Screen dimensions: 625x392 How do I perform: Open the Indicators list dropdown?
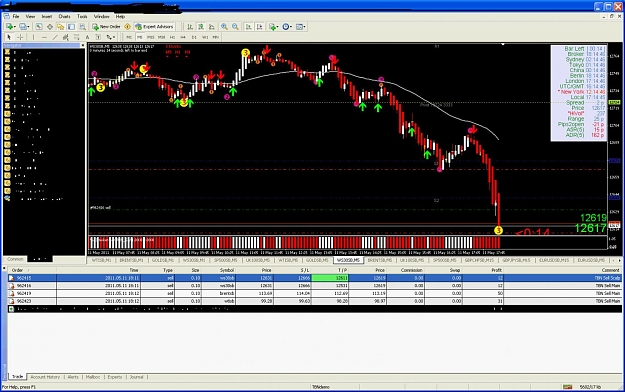coord(274,27)
